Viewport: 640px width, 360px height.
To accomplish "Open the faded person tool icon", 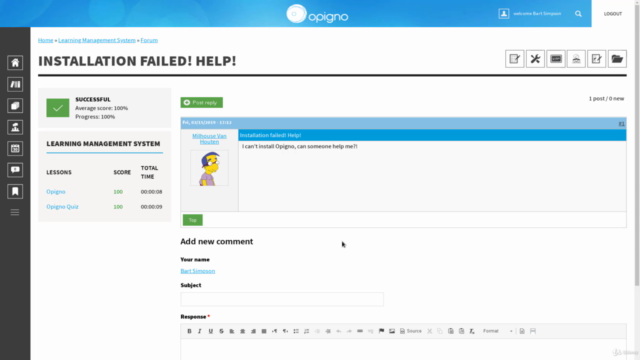I will coord(576,59).
